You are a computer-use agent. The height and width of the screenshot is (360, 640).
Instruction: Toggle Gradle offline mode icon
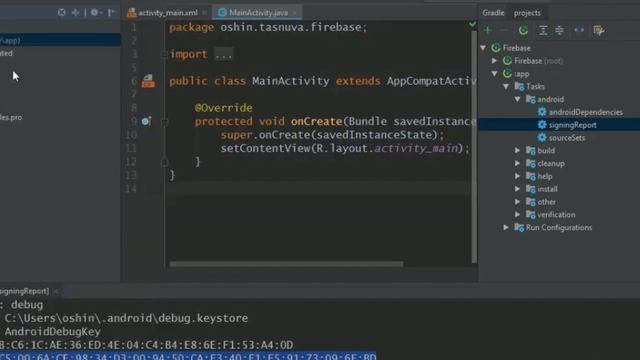click(579, 30)
